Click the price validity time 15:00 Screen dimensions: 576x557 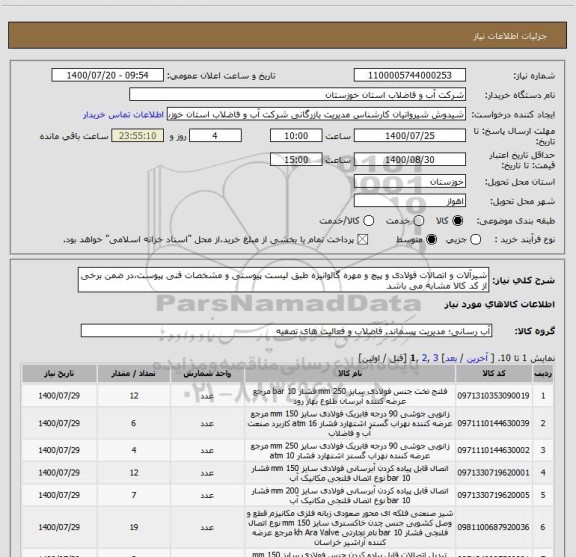pos(296,159)
